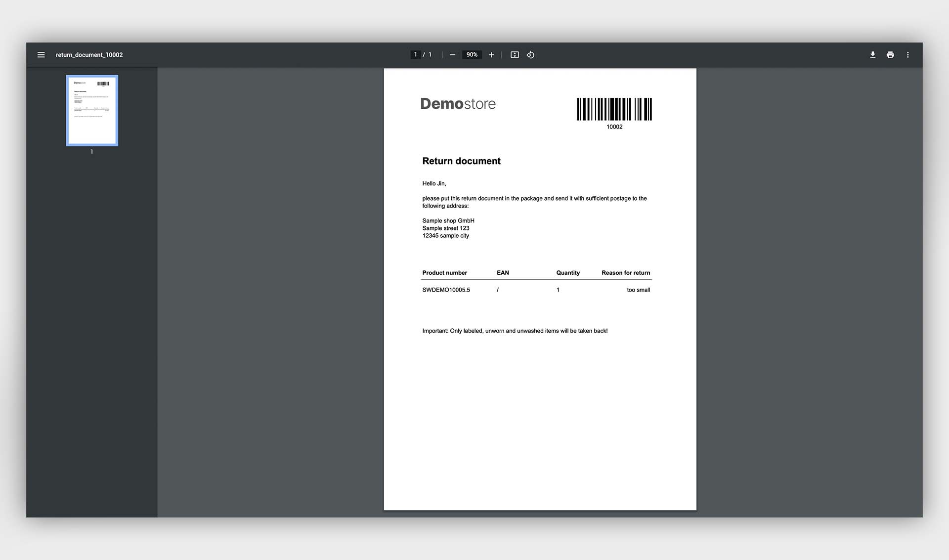The width and height of the screenshot is (949, 560).
Task: Click the 'Sample street 123' line
Action: pos(446,228)
